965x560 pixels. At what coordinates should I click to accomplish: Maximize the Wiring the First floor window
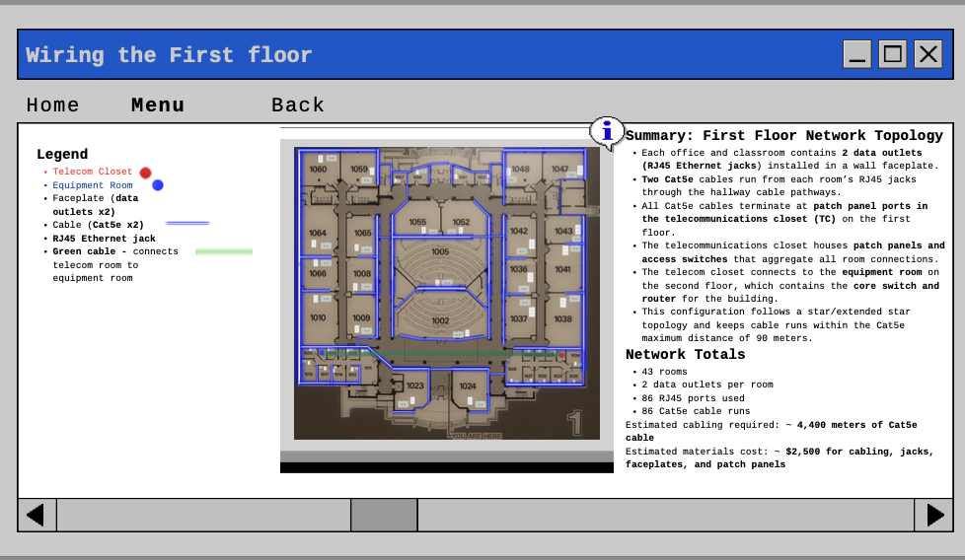pos(892,54)
